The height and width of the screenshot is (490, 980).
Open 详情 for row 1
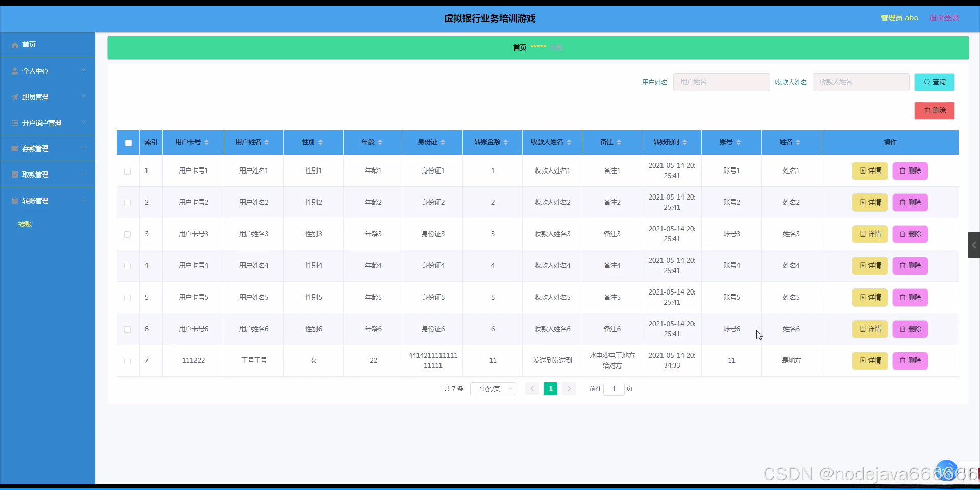click(870, 171)
